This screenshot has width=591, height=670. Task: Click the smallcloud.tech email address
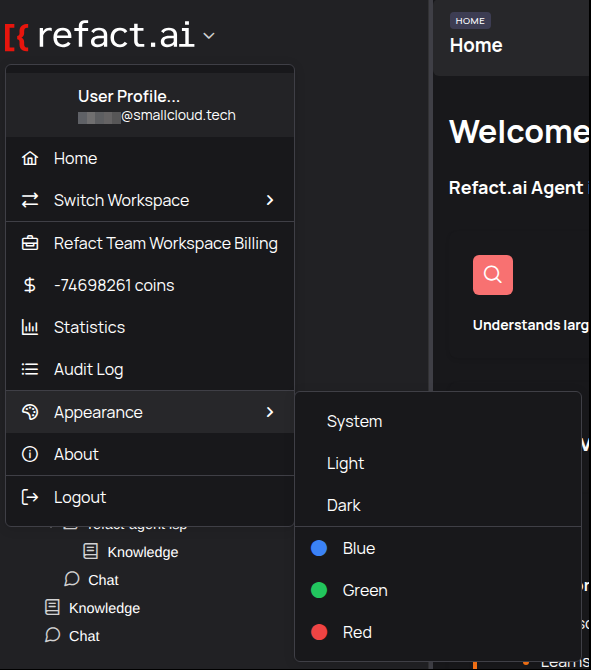(x=157, y=115)
